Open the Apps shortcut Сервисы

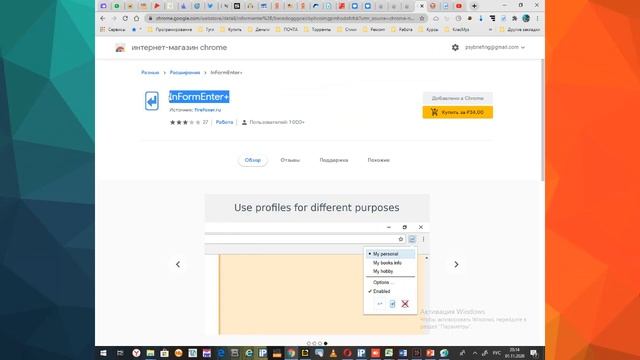click(113, 30)
